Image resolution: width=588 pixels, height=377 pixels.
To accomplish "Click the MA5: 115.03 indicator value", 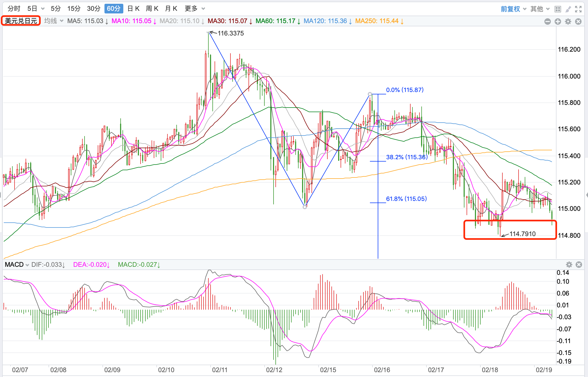I will point(88,21).
